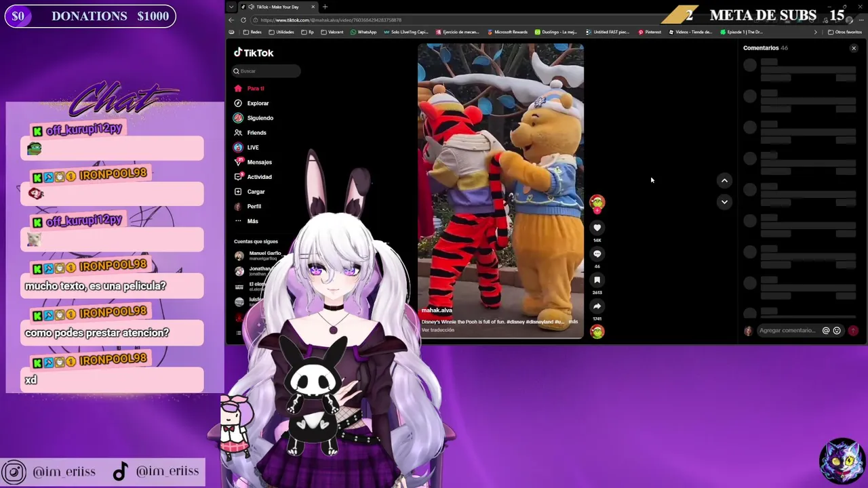
Task: Open the Rp bookmarks folder
Action: (x=308, y=32)
